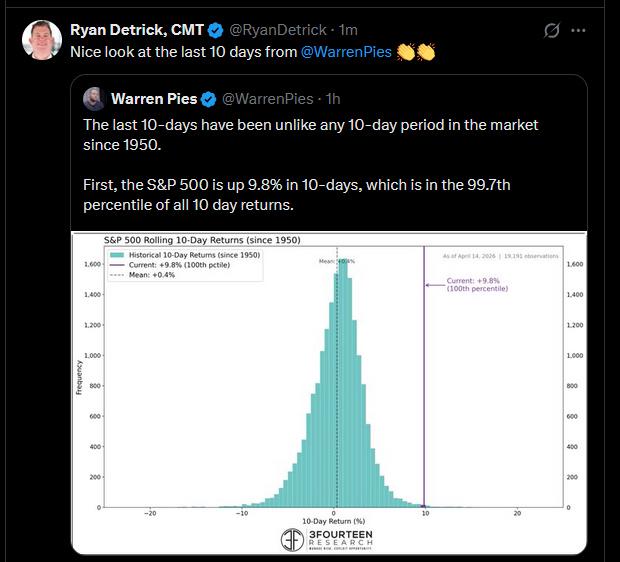Screen dimensions: 620x562
Task: Click the Grok slashed-circle icon
Action: [552, 30]
